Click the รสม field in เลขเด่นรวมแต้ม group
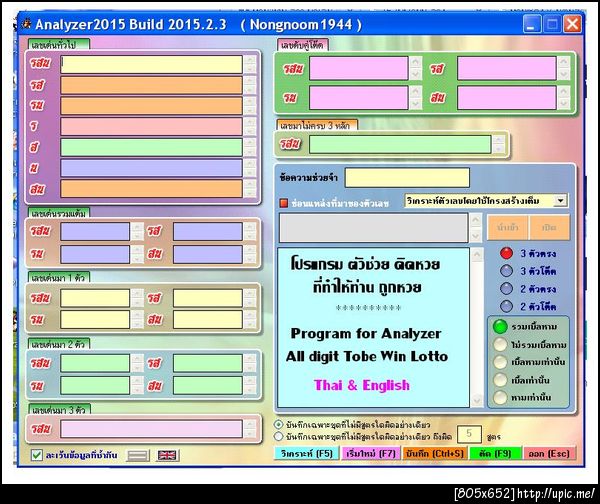 coord(95,231)
